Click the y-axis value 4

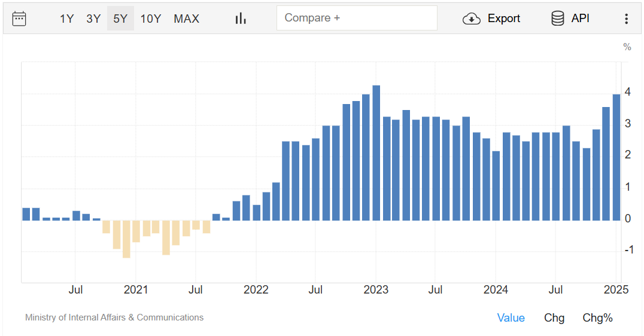(628, 92)
